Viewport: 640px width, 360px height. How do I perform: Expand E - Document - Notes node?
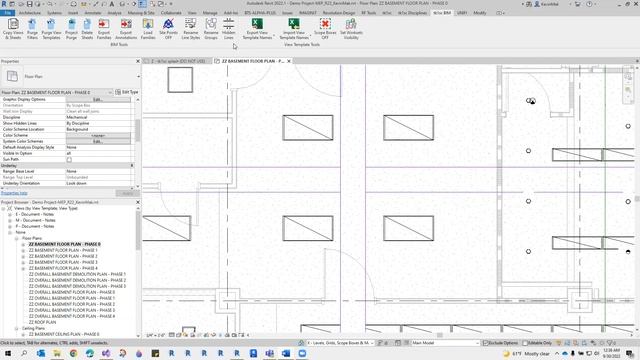coord(10,214)
